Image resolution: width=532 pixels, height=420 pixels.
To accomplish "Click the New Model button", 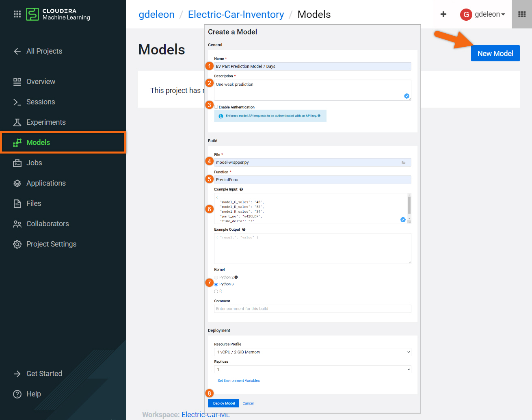I will pos(495,53).
